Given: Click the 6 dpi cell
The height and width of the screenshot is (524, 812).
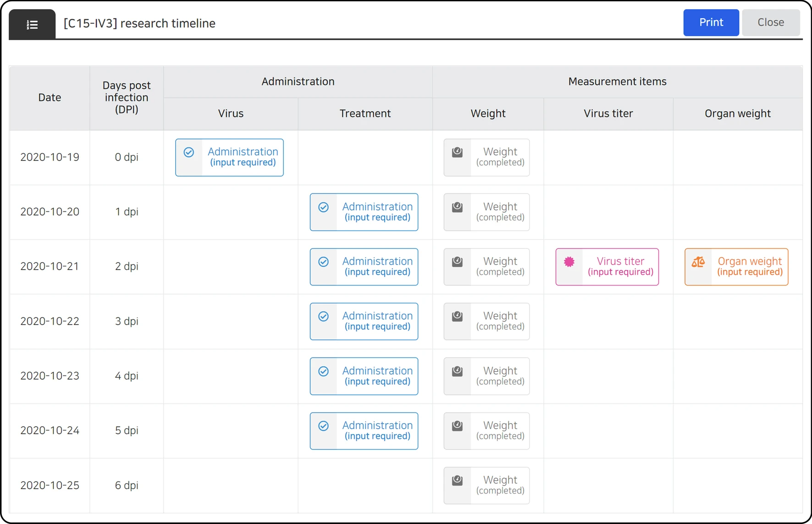Looking at the screenshot, I should point(127,485).
